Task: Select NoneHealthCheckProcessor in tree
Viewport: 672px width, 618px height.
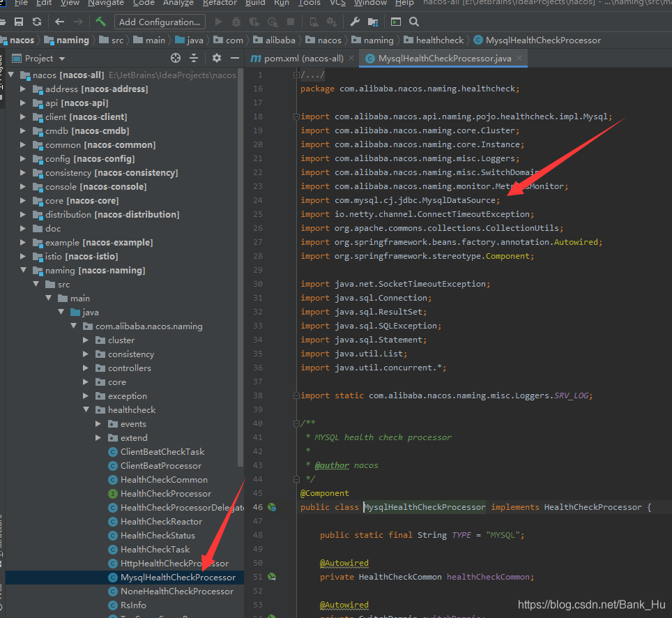Action: tap(177, 591)
